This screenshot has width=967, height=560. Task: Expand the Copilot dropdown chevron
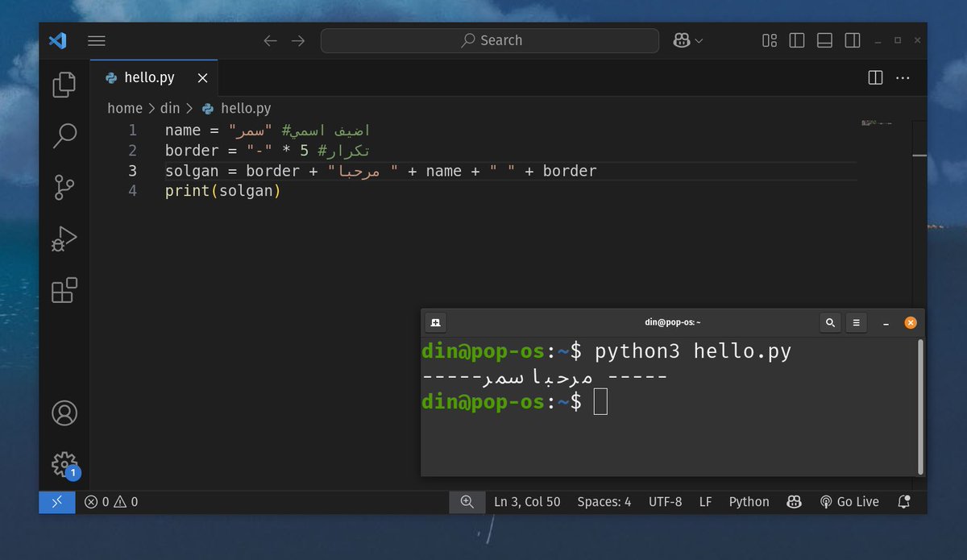click(699, 40)
